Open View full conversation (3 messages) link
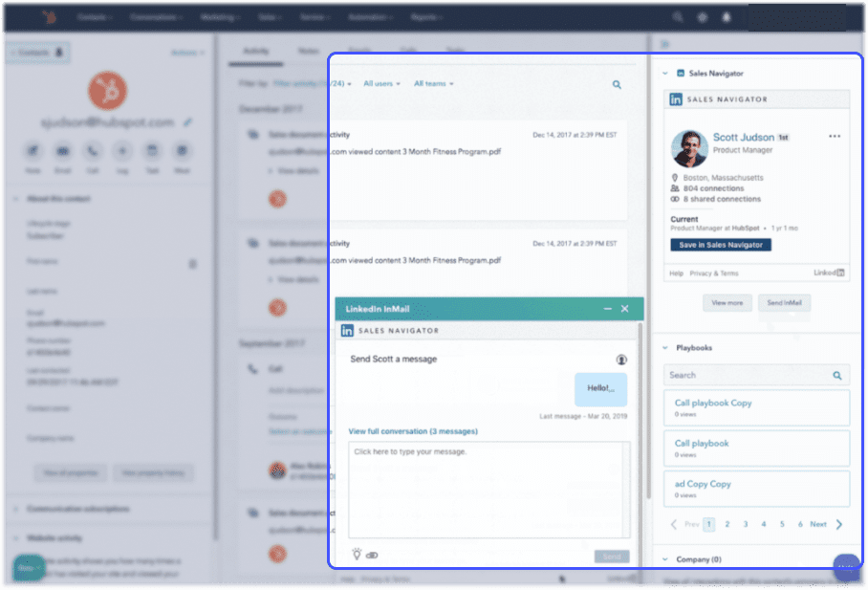The image size is (868, 590). (413, 431)
